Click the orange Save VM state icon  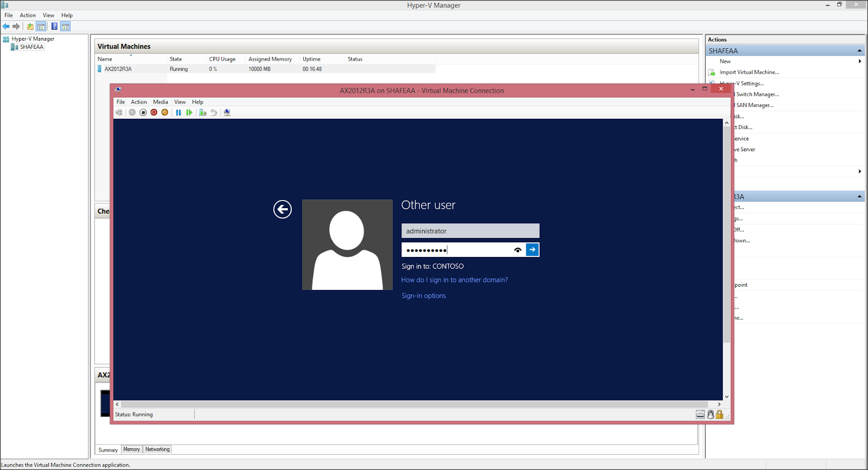pyautogui.click(x=165, y=112)
